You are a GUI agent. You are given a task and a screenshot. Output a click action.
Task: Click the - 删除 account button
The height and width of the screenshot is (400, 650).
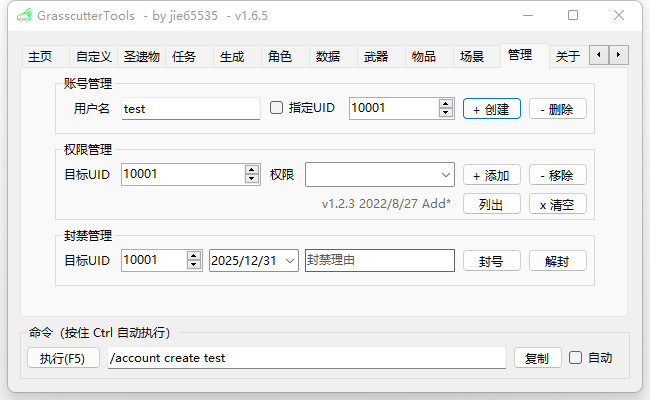coord(557,109)
